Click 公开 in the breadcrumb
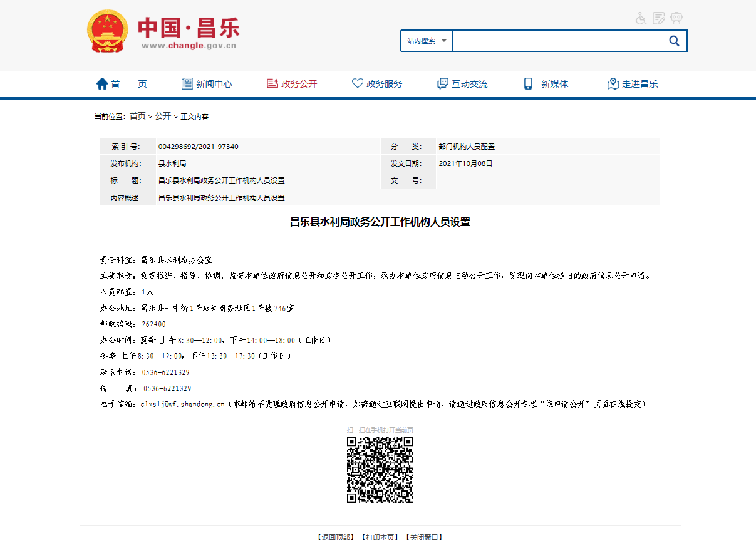 163,116
